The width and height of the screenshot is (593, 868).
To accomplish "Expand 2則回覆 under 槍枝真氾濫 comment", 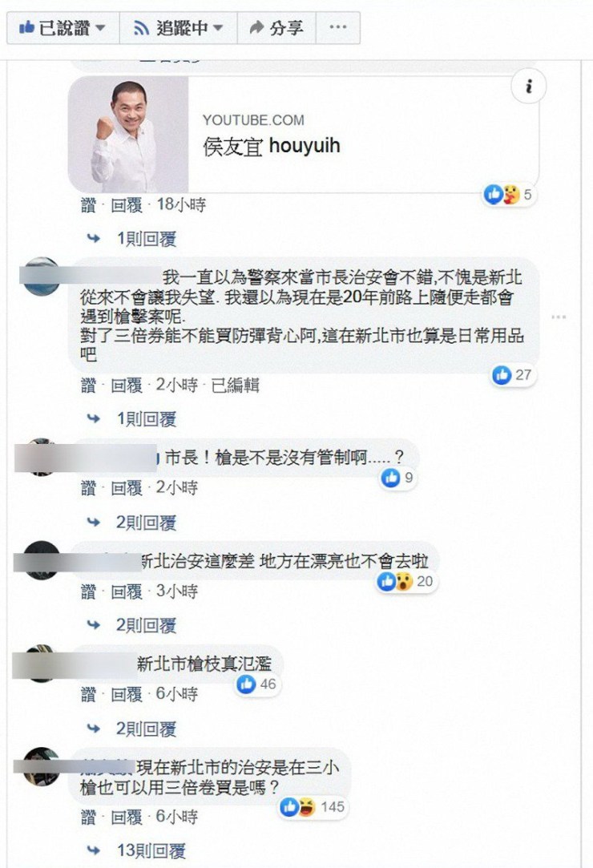I will [146, 728].
